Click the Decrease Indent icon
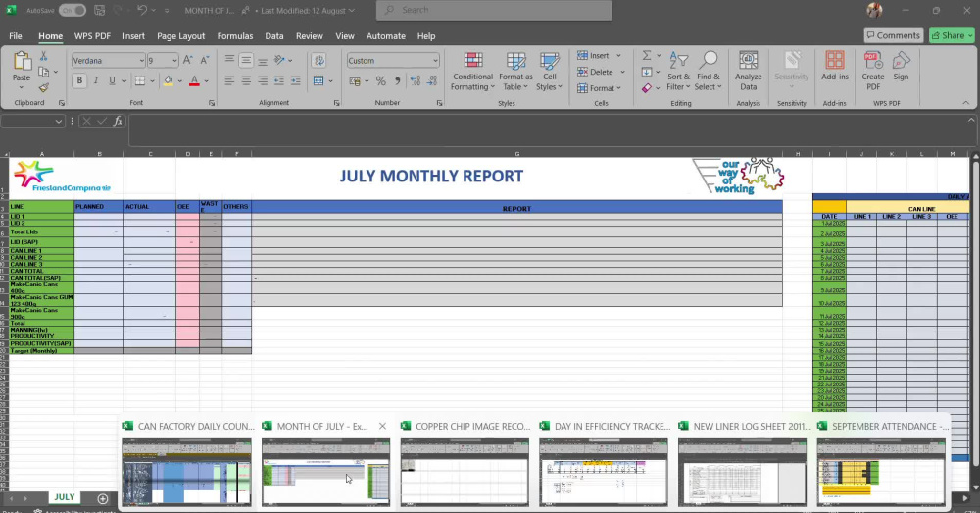The width and height of the screenshot is (980, 513). click(x=278, y=80)
